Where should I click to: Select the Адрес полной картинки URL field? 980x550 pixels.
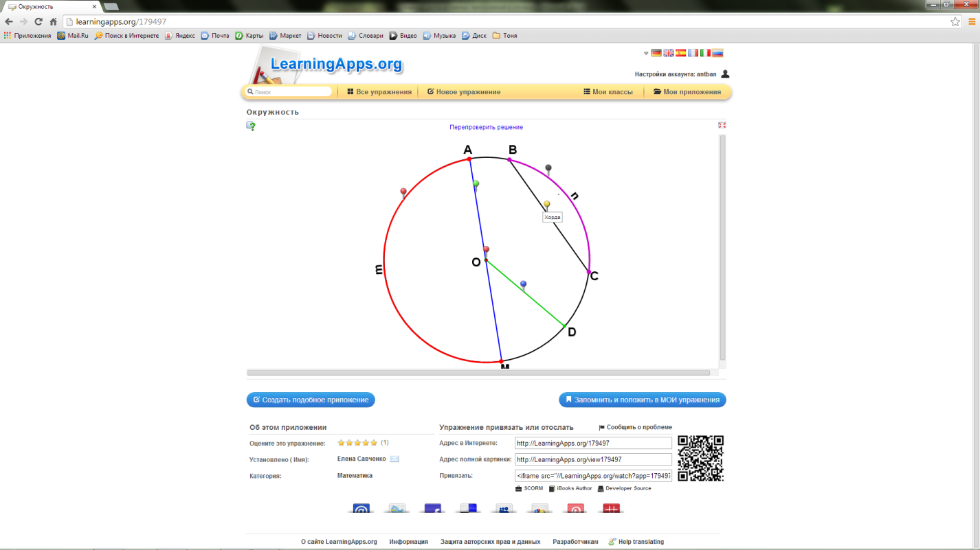tap(593, 459)
